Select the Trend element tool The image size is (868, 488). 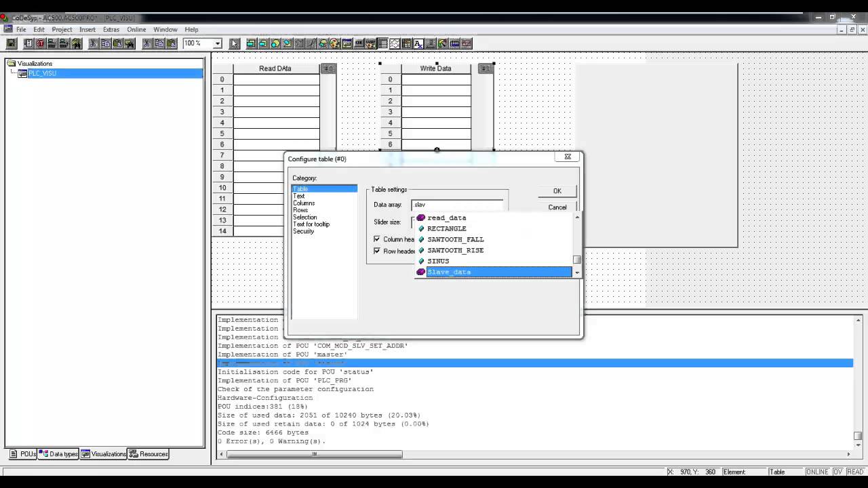coord(394,43)
